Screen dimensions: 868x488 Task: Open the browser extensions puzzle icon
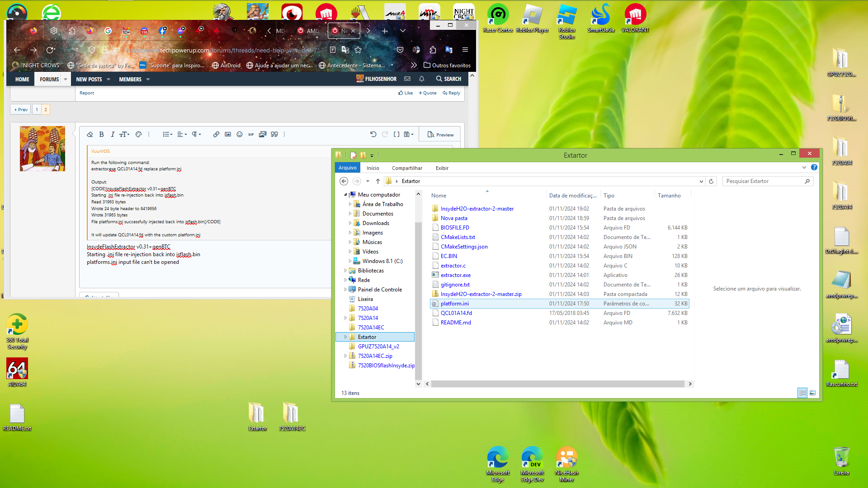[433, 50]
